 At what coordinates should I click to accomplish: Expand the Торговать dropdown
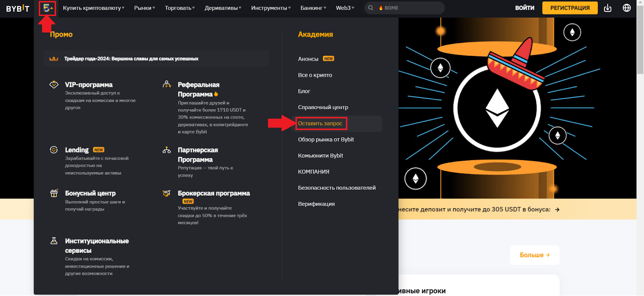180,8
